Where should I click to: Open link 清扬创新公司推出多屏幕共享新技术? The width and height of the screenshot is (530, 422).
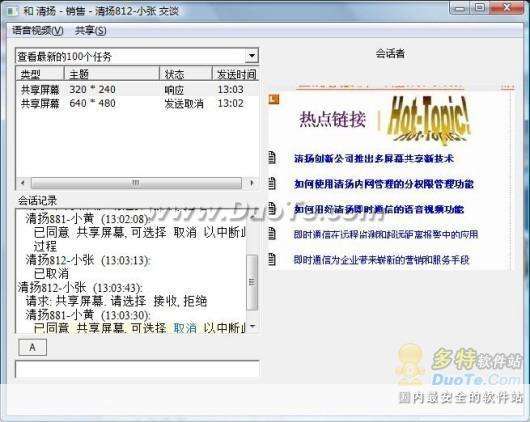[374, 158]
